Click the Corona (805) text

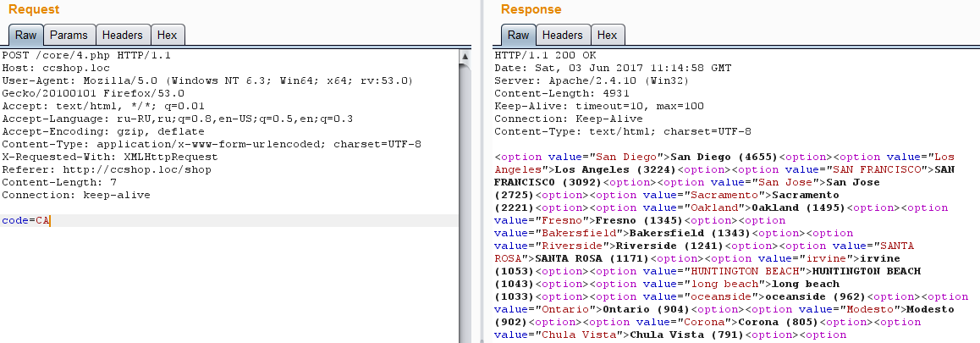779,323
